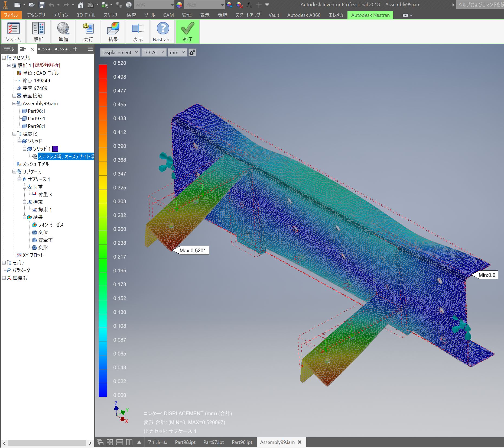This screenshot has width=504, height=448.
Task: Switch to the Autodesk A360 ribbon tab
Action: point(304,15)
